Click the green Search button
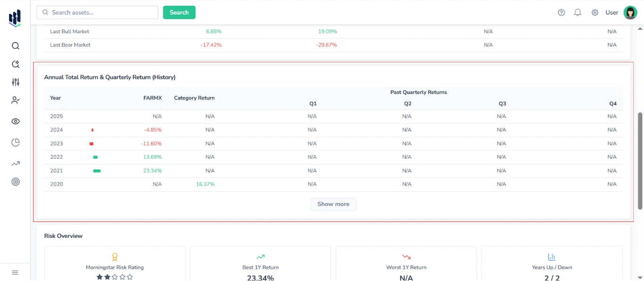Viewport: 644px width, 281px height. tap(179, 12)
